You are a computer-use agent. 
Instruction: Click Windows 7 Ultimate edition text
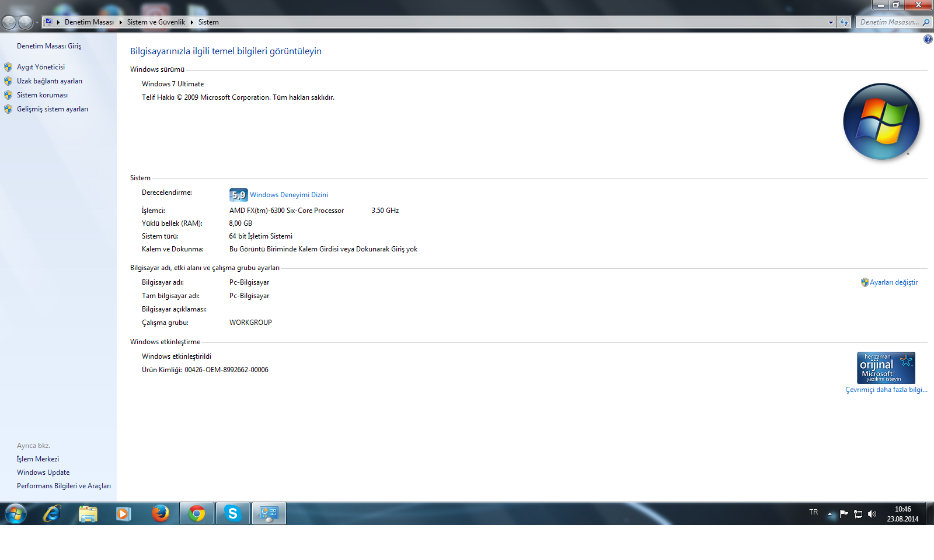(x=173, y=84)
